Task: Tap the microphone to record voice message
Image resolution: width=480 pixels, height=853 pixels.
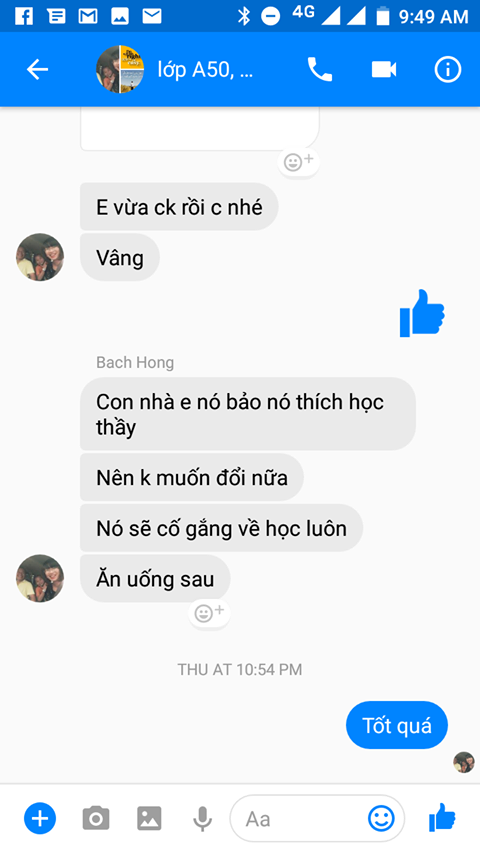Action: 202,819
